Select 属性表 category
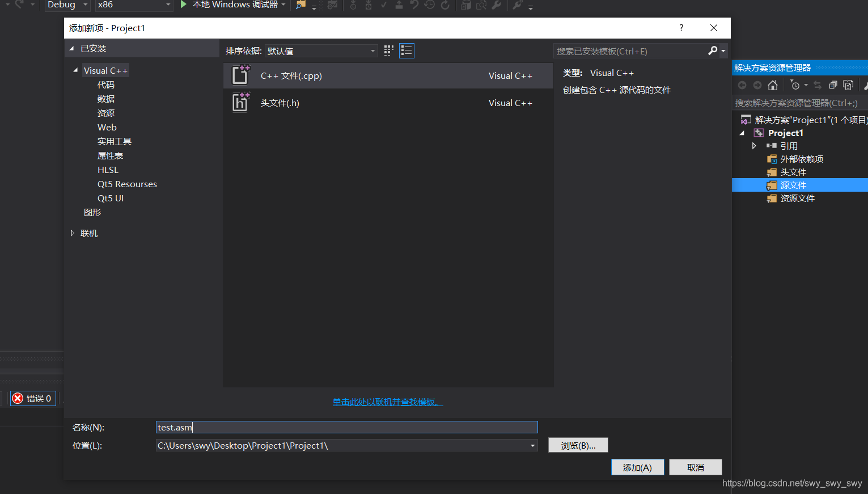Screen dimensions: 868x494 click(110, 155)
